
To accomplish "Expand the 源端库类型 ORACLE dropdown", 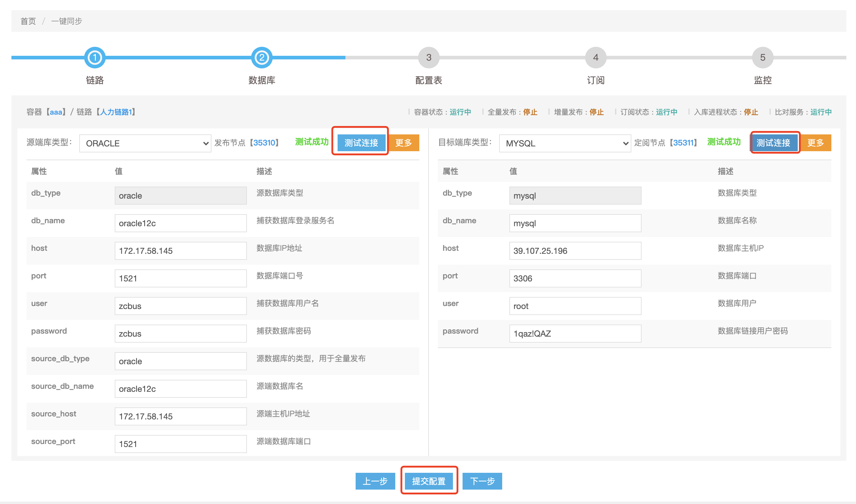I will 145,143.
